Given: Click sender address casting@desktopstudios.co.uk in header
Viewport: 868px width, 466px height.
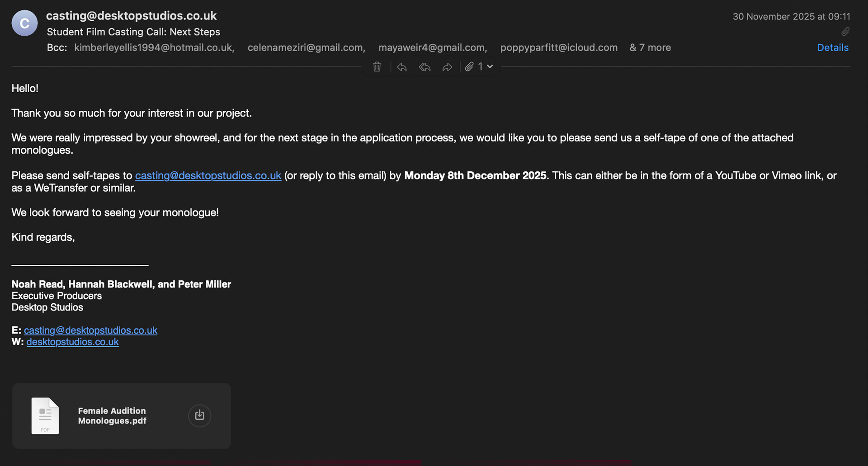Looking at the screenshot, I should (132, 16).
